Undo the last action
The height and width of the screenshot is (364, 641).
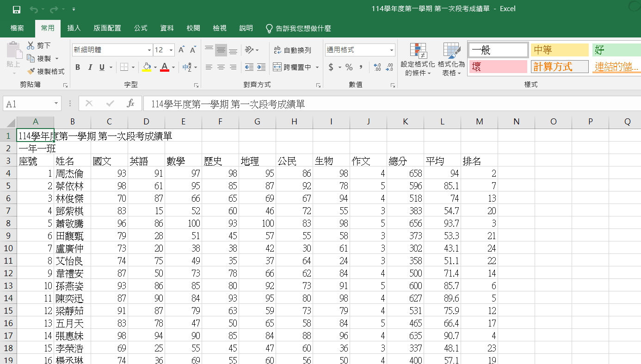point(33,9)
